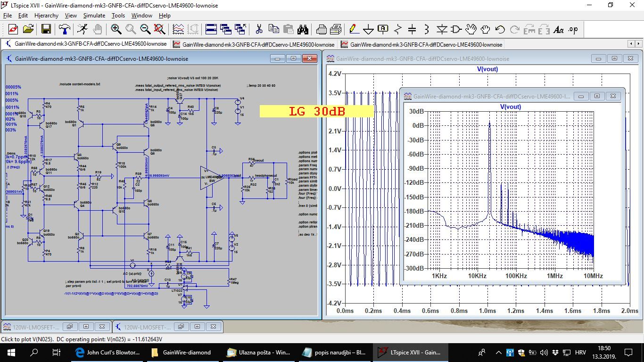Click the Close All Windows toolbar icon
The image size is (644, 362).
click(240, 29)
